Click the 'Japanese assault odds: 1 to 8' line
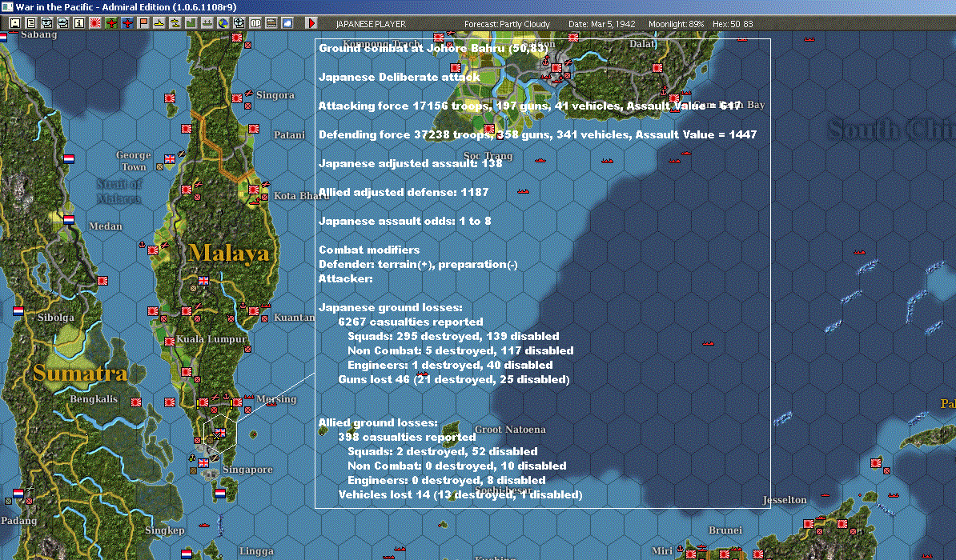This screenshot has width=956, height=560. pos(405,221)
